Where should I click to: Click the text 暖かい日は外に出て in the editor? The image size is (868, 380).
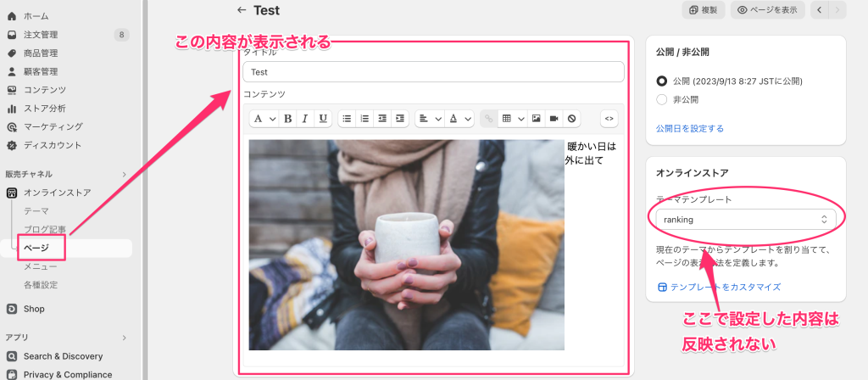(x=591, y=154)
